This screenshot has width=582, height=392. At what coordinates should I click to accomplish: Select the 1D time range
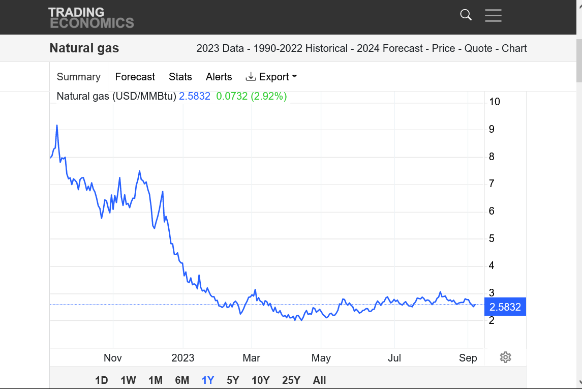[x=102, y=380]
